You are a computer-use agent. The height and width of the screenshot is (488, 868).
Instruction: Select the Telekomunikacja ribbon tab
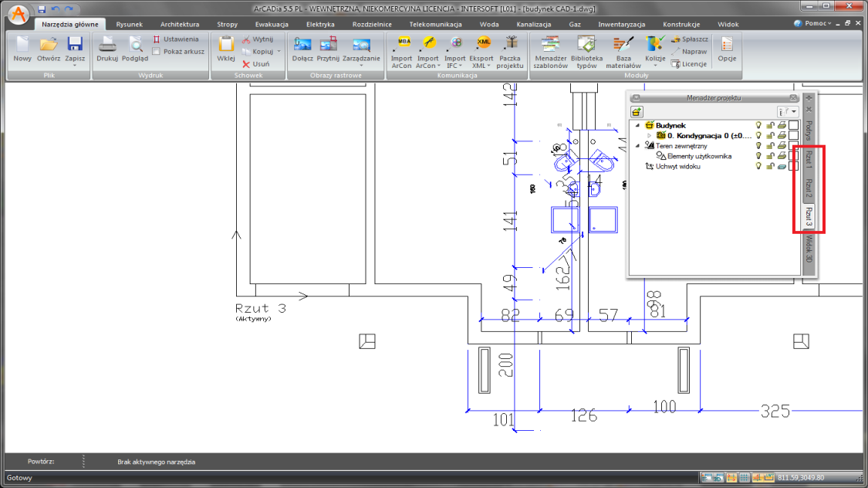click(x=436, y=25)
